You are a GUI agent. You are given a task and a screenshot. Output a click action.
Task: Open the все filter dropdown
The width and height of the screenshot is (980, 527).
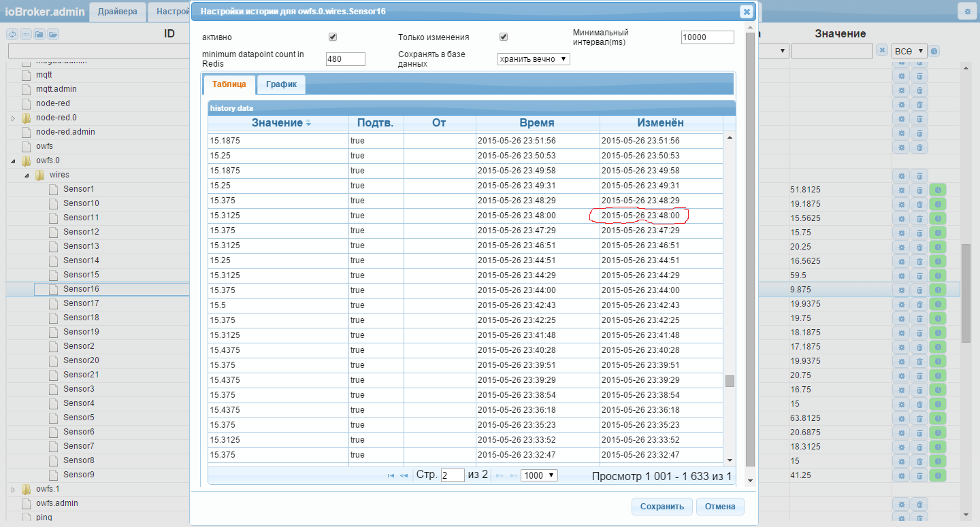tap(910, 51)
